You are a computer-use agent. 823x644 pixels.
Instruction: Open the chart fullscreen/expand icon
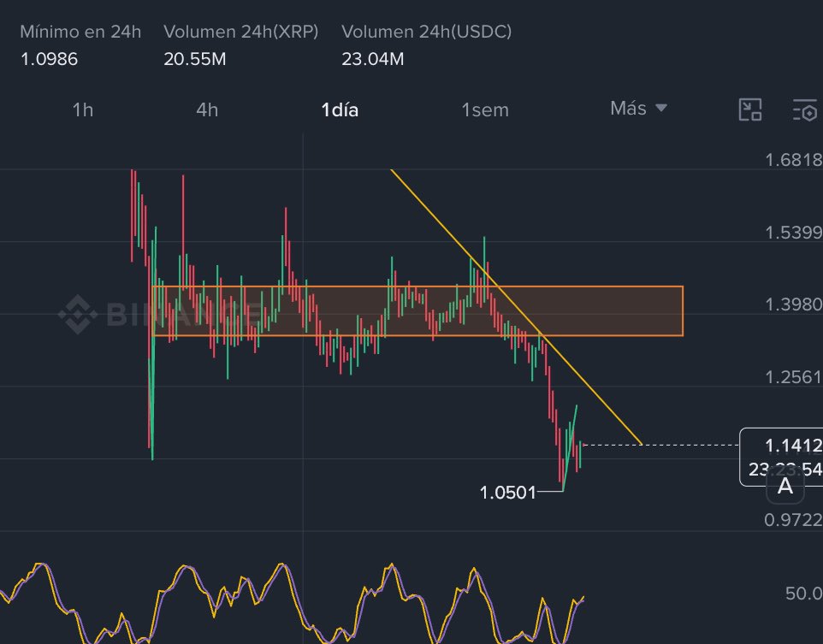coord(750,109)
